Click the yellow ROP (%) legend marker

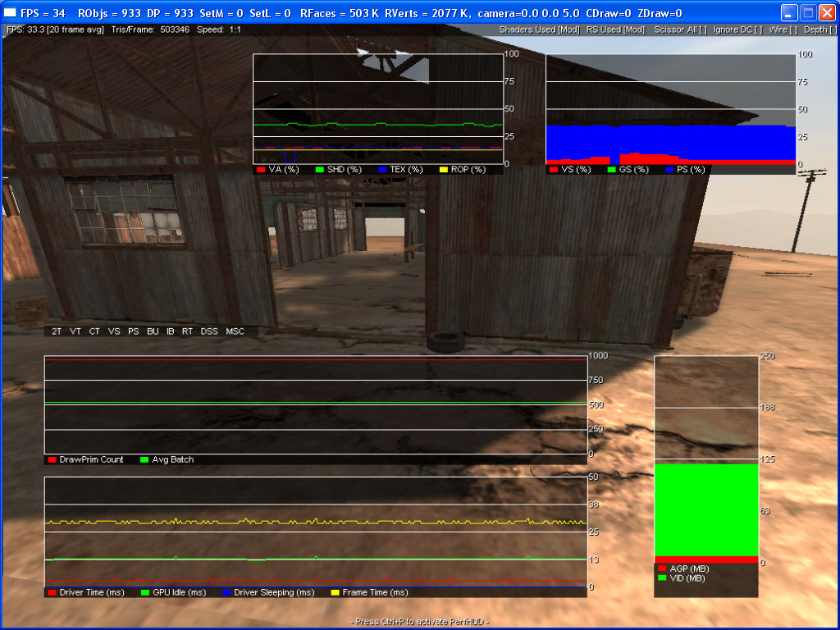(x=443, y=170)
